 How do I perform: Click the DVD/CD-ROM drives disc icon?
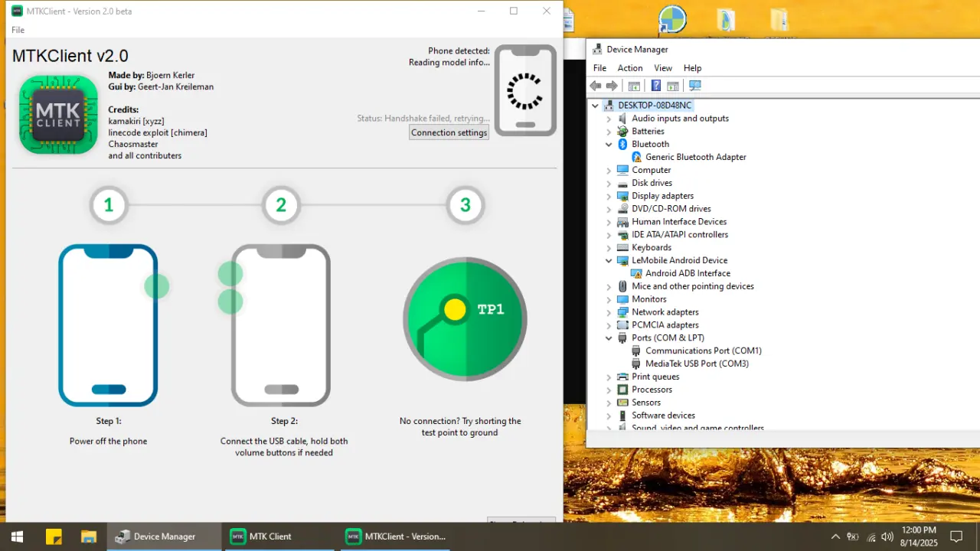(x=622, y=209)
